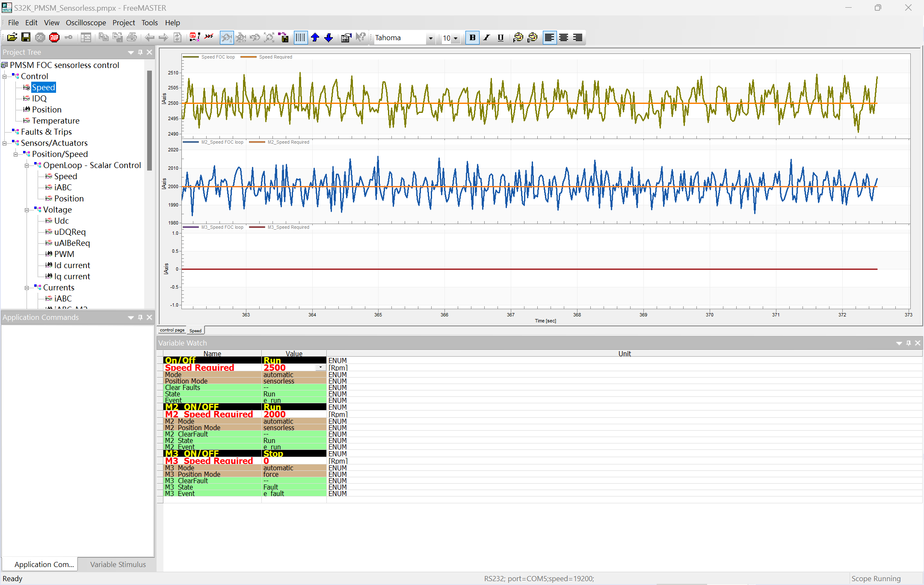Click the context help question-mark icon
Image resolution: width=924 pixels, height=585 pixels.
coord(361,38)
